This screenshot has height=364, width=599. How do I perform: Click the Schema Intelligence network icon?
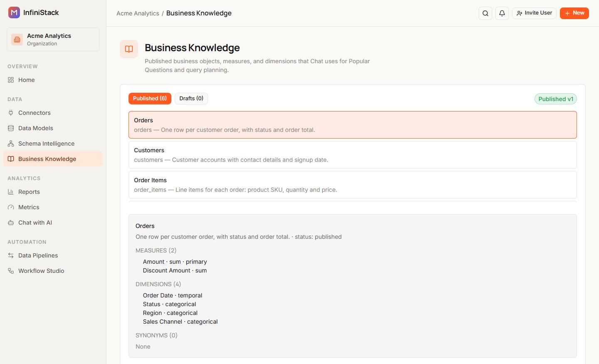coord(11,144)
